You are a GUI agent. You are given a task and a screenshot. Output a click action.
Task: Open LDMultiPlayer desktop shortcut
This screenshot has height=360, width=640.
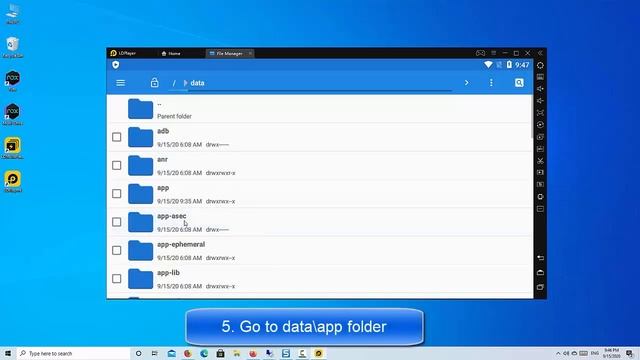[13, 148]
